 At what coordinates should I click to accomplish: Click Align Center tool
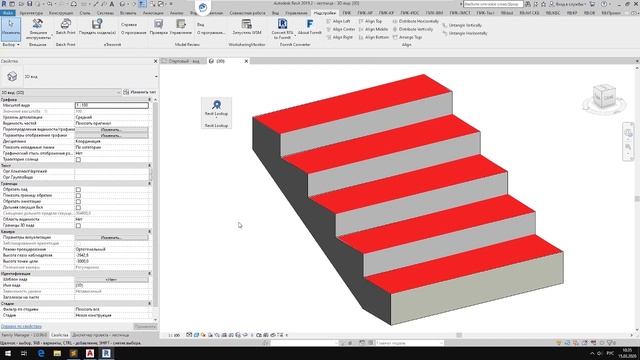coord(341,29)
